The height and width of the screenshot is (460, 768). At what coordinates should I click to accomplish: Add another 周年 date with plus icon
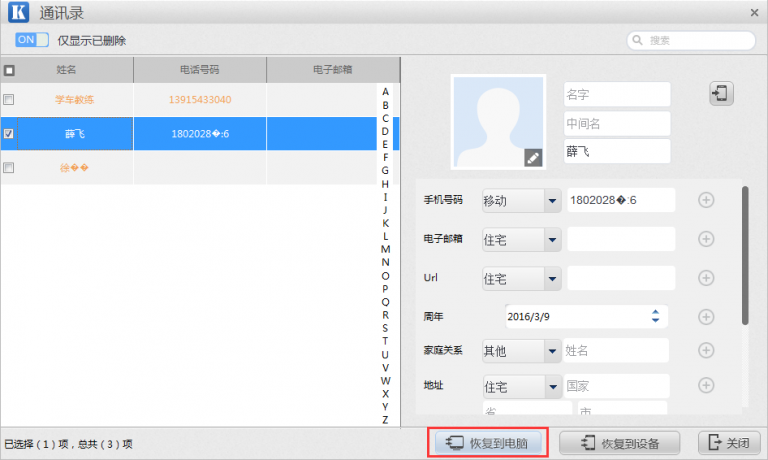coord(706,317)
